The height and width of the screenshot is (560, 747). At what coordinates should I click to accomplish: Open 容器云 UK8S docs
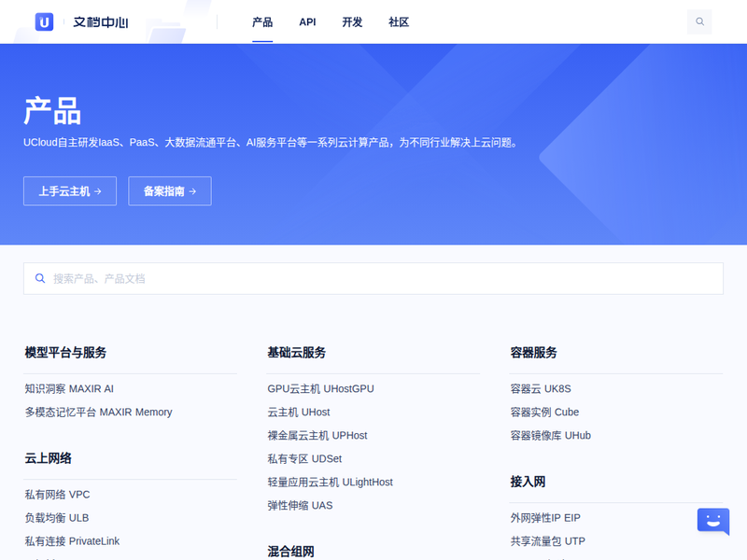(541, 388)
